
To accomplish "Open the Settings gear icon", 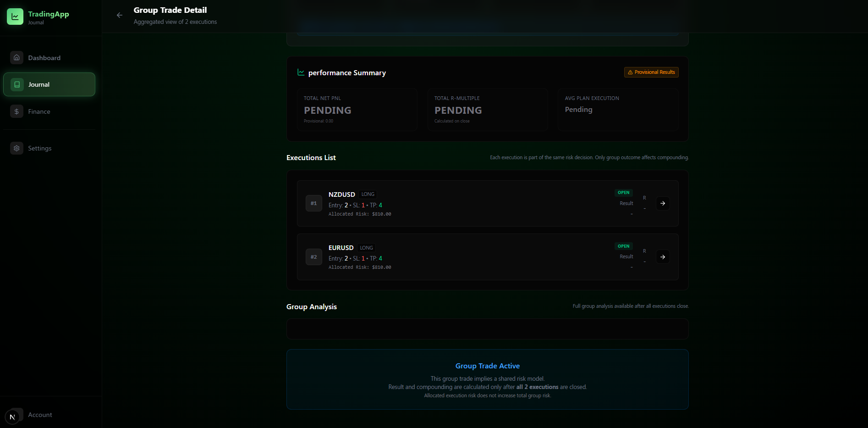I will click(x=16, y=148).
